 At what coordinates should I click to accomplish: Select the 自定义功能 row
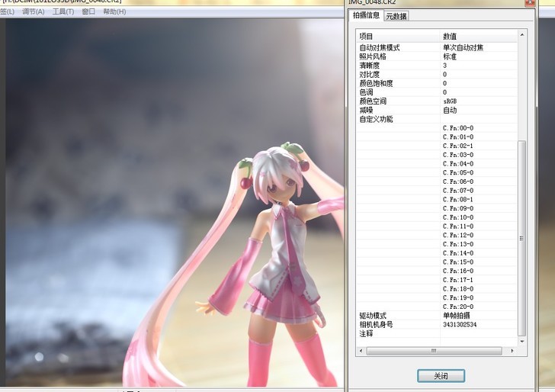(437, 119)
